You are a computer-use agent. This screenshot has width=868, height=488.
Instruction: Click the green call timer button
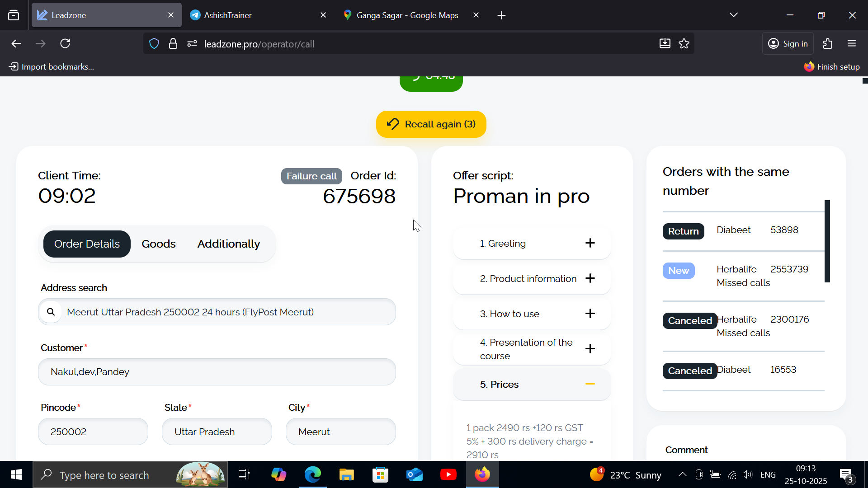[431, 83]
